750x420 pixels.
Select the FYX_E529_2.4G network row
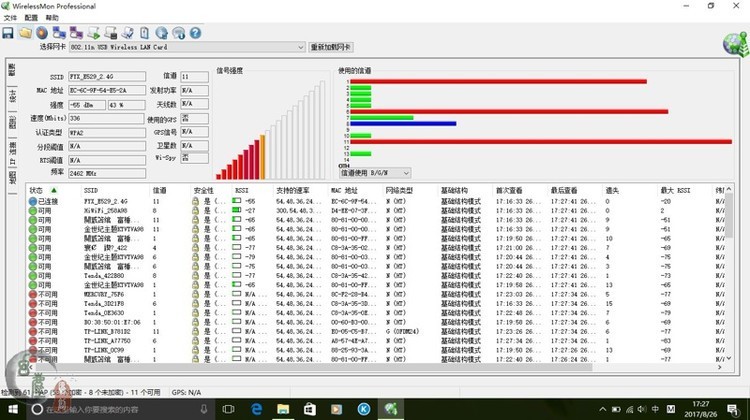pos(376,201)
